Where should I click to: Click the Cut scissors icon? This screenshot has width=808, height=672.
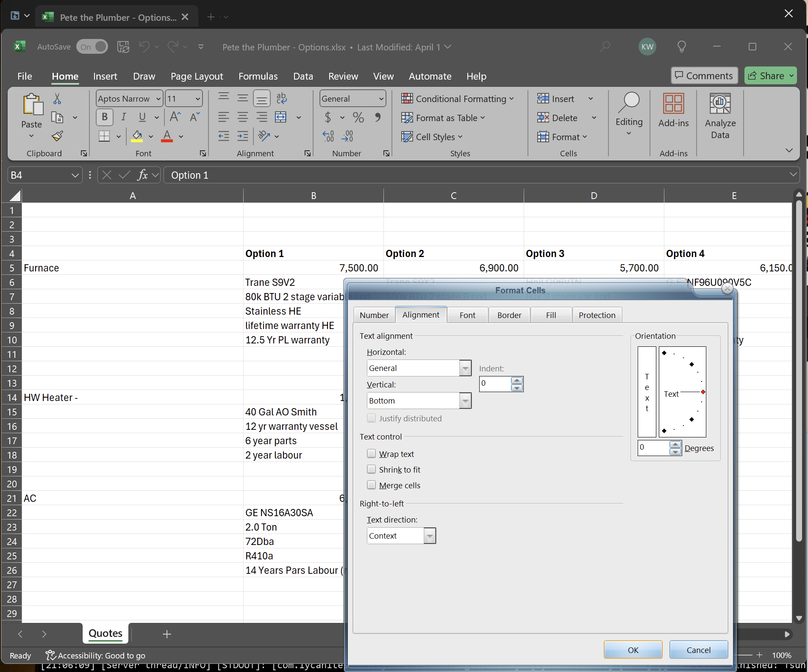pyautogui.click(x=57, y=99)
